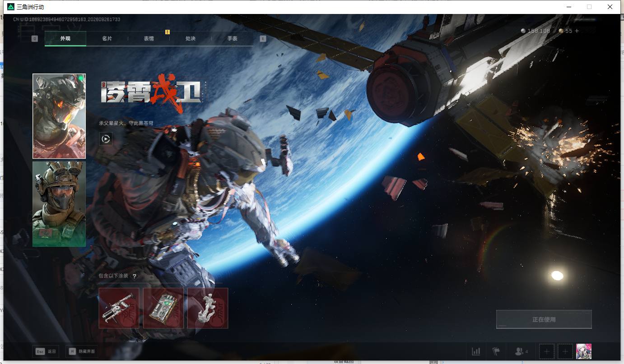Choose the green camo operator skin card
Image resolution: width=624 pixels, height=364 pixels.
pyautogui.click(x=59, y=204)
